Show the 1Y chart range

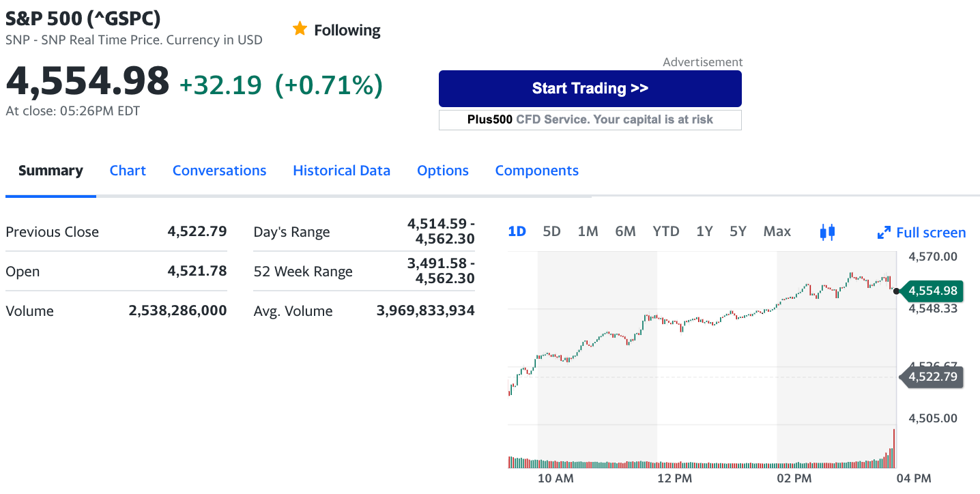[x=704, y=231]
